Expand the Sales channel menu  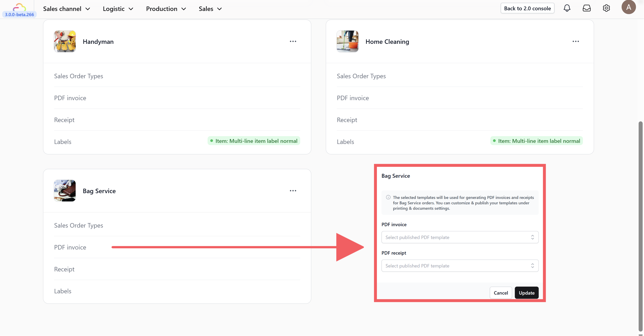[x=66, y=9]
